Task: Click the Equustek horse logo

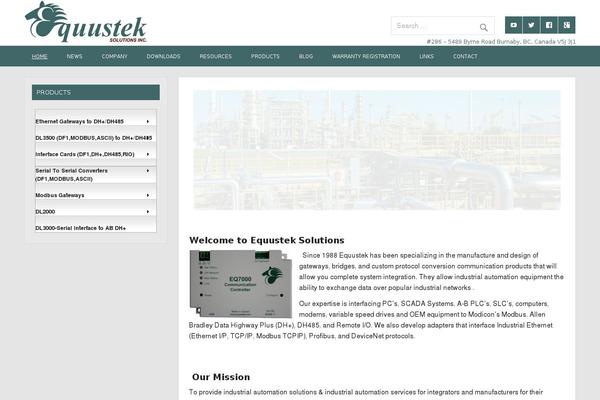Action: coord(86,22)
